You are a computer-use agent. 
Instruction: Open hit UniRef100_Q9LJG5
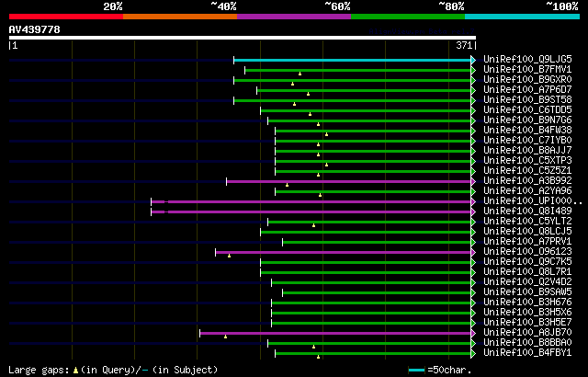(527, 59)
